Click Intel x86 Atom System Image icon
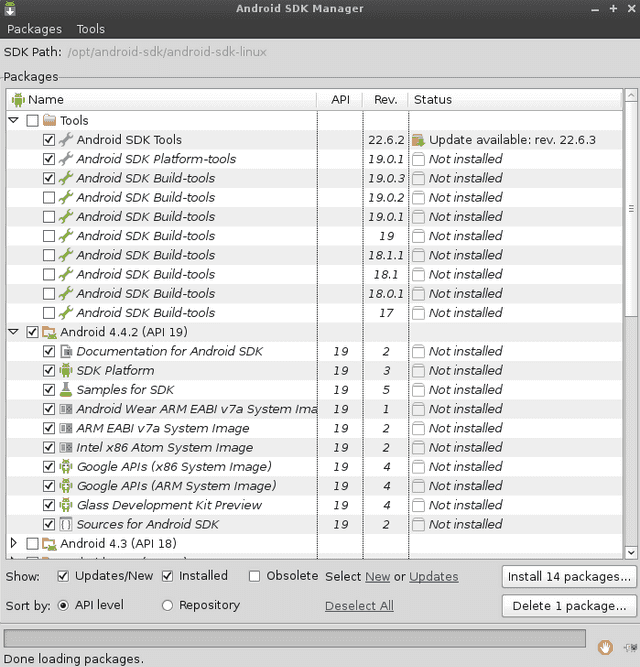The width and height of the screenshot is (640, 667). [65, 448]
